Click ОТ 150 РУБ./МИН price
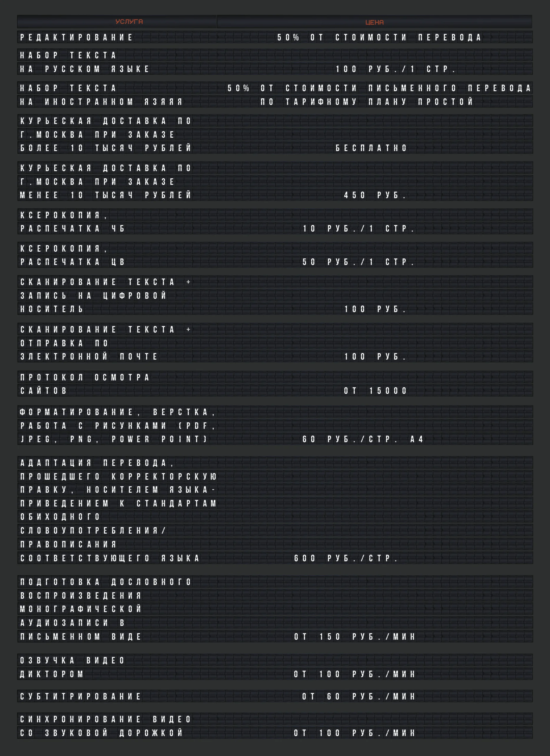 tap(354, 637)
